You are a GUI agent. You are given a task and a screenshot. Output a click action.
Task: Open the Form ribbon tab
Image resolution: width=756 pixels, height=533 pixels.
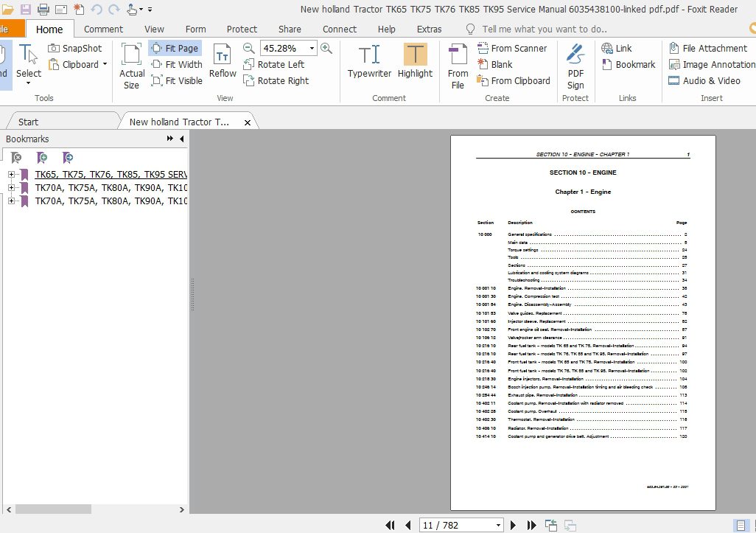[x=195, y=29]
